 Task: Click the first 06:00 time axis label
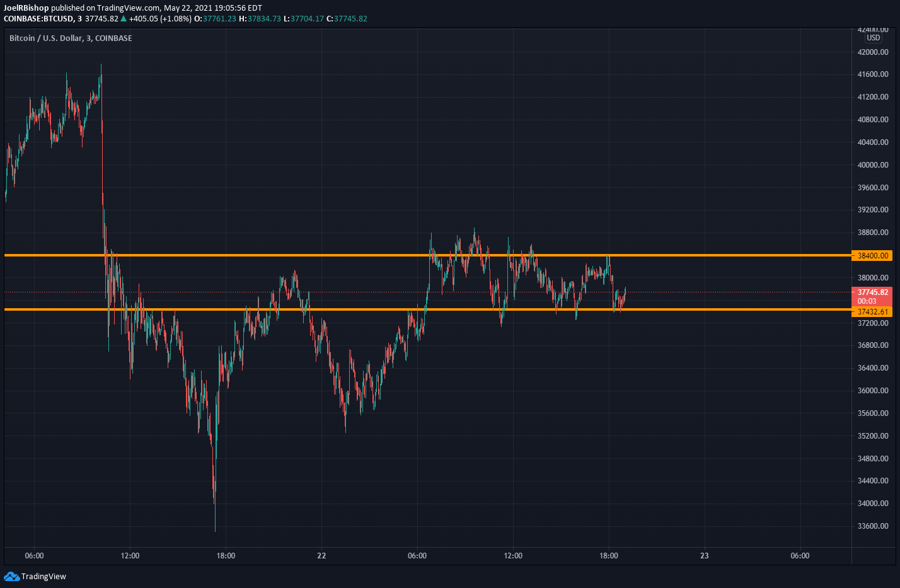34,556
